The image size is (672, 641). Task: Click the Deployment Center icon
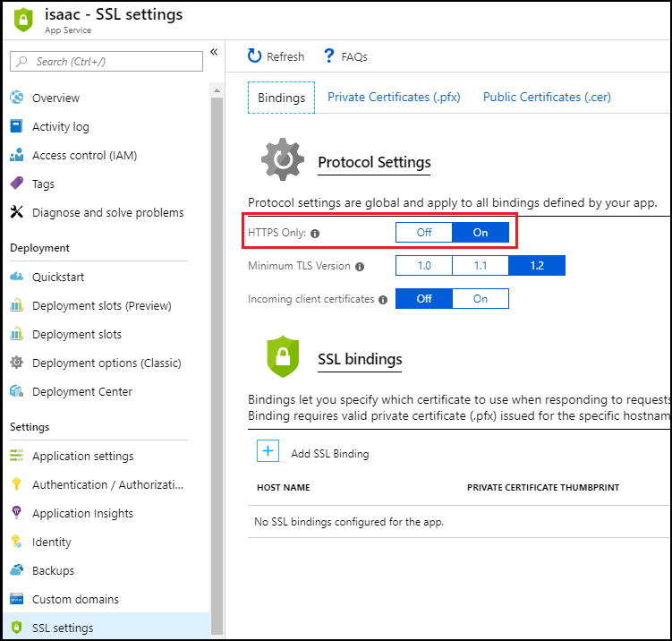pos(16,391)
